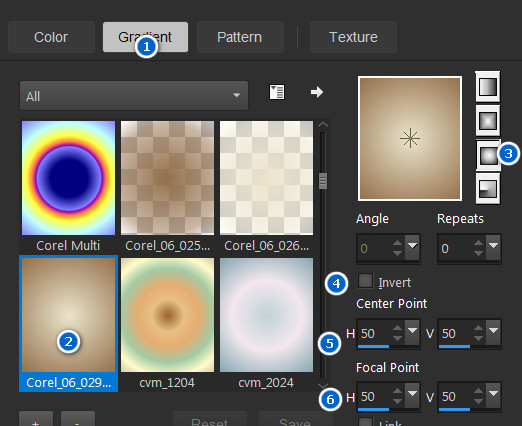Screen dimensions: 522x426
Task: Select the Corel_06_025 gradient thumbnail
Action: tap(167, 178)
